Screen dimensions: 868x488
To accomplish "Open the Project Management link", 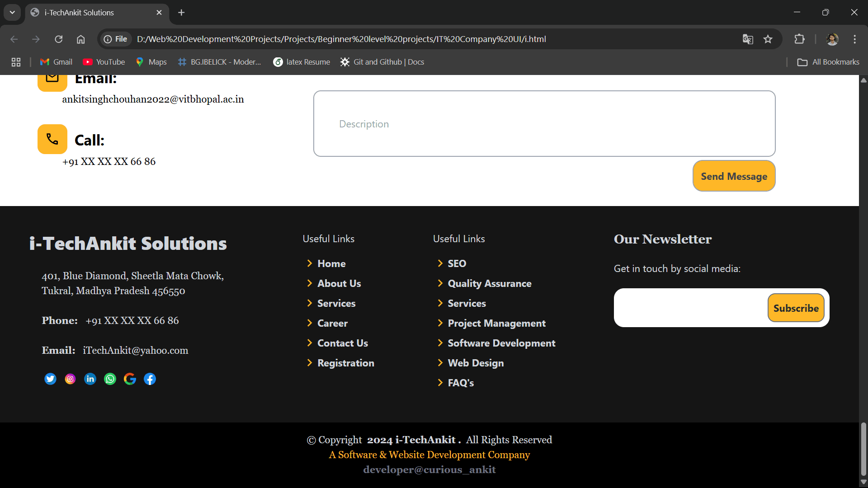I will coord(496,323).
